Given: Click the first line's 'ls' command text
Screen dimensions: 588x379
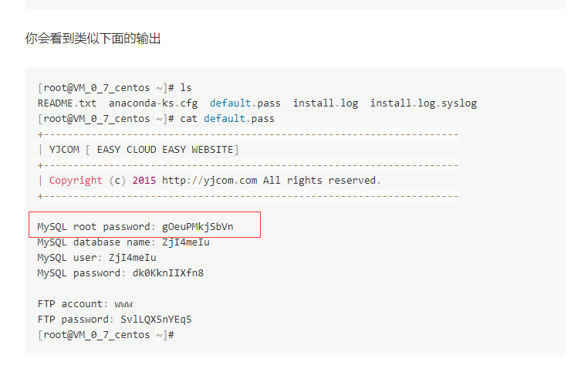Looking at the screenshot, I should point(186,88).
